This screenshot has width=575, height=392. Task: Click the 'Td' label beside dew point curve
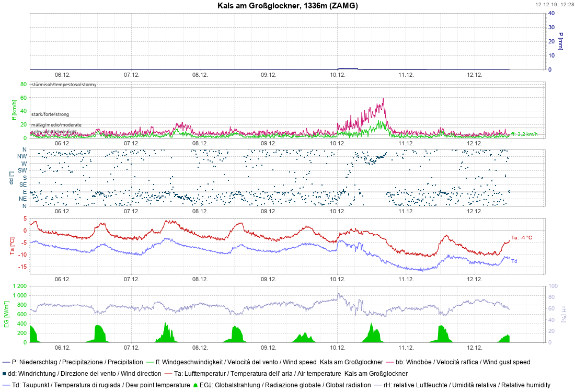(514, 261)
